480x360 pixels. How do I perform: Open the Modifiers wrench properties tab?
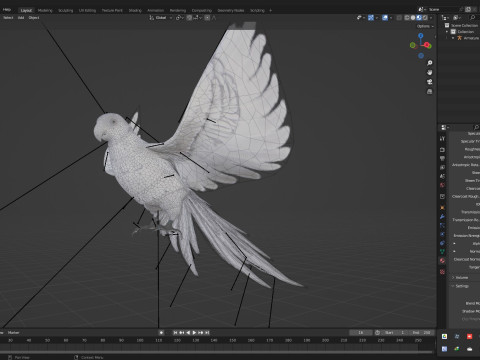click(442, 217)
